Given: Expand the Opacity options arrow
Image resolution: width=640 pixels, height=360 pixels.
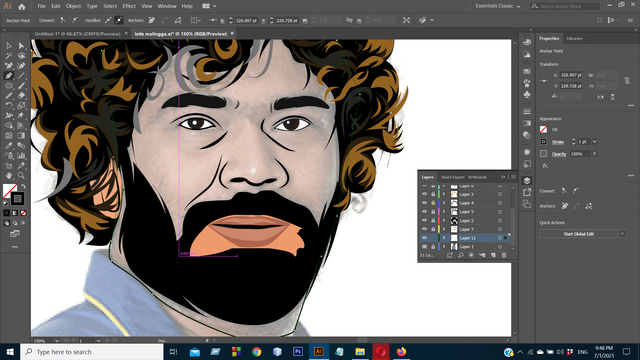Looking at the screenshot, I should 594,154.
